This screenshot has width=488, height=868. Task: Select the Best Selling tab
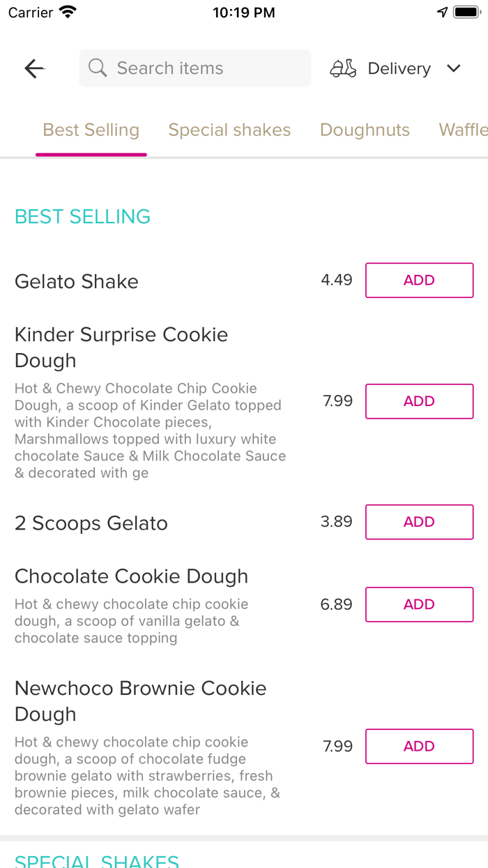pyautogui.click(x=91, y=129)
